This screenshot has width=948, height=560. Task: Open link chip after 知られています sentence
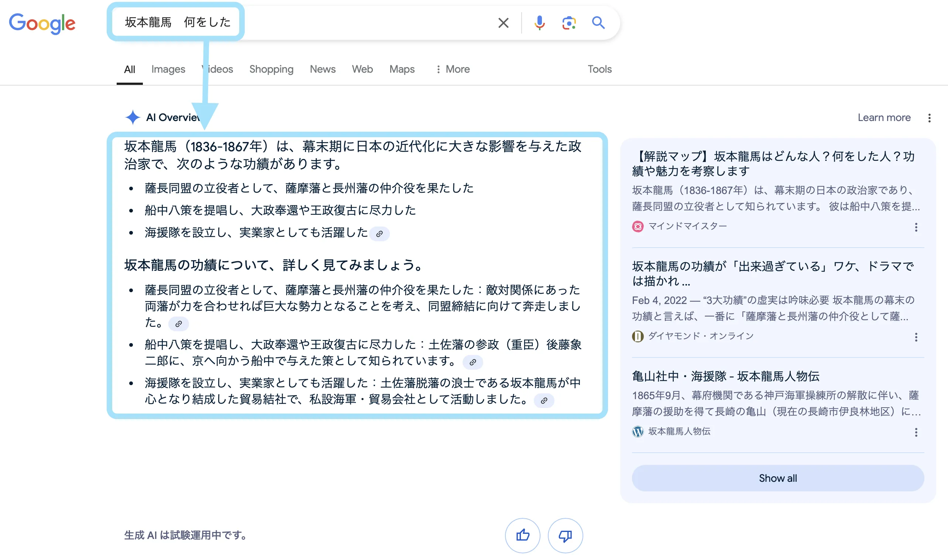click(x=473, y=362)
